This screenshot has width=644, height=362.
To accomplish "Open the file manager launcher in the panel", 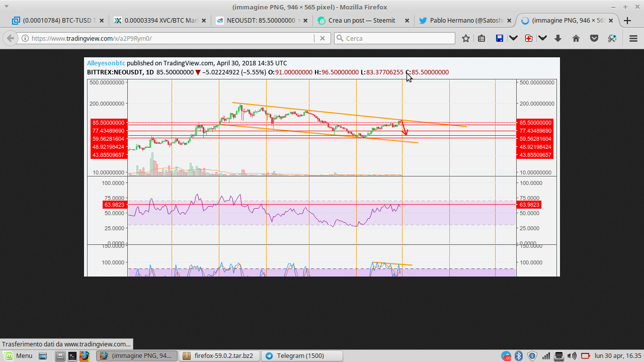I will [60, 356].
